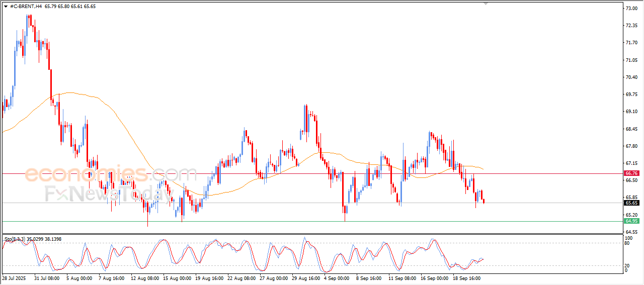Select the 12 Aug 08:00 time label
Image resolution: width=644 pixels, height=285 pixels.
click(144, 277)
